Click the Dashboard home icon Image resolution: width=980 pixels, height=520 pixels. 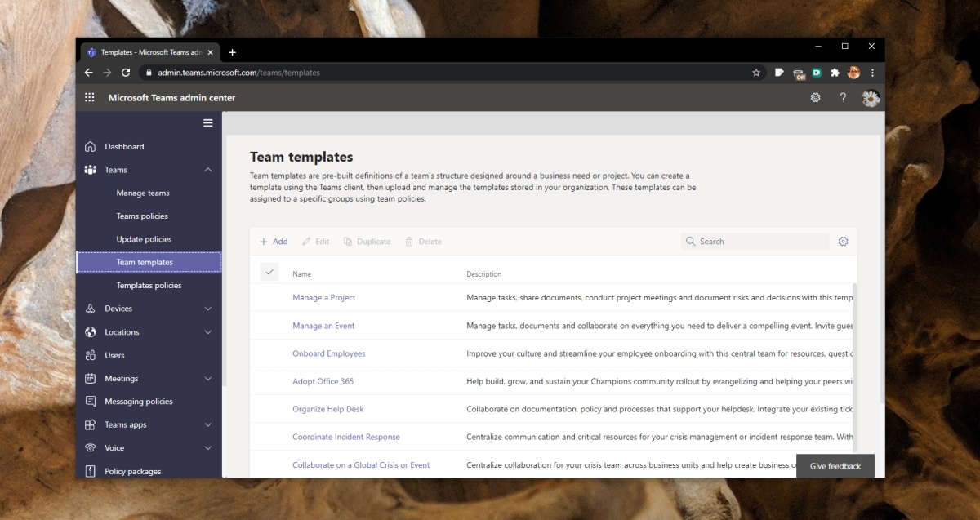point(91,147)
